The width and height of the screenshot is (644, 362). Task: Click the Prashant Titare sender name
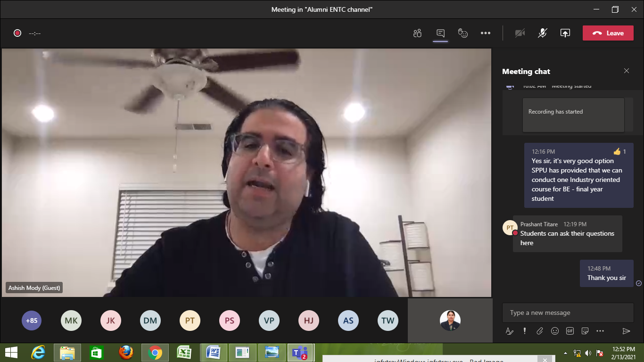point(539,224)
